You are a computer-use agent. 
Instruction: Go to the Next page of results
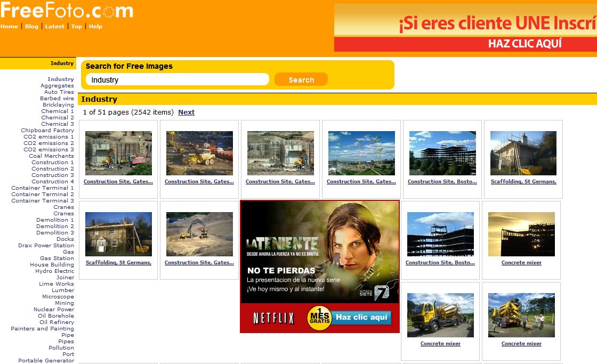tap(186, 112)
